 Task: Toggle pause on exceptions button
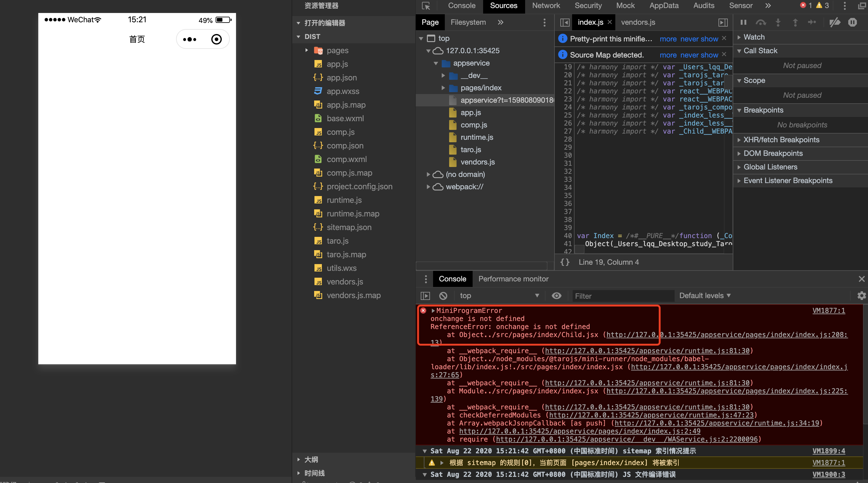[x=852, y=22]
